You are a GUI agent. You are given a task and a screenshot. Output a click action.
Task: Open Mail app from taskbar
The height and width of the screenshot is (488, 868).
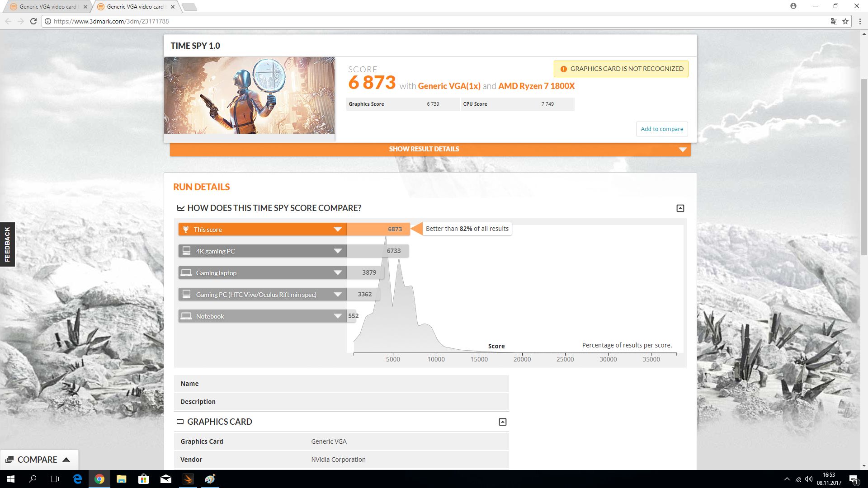165,479
